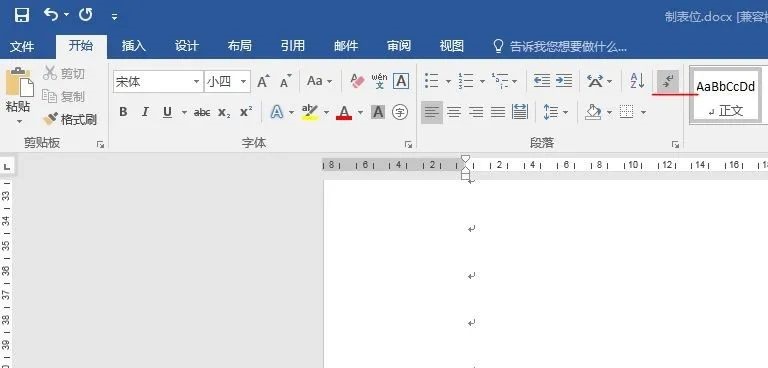Decrease font size with shrink font icon
Viewport: 768px width, 368px height.
click(286, 81)
